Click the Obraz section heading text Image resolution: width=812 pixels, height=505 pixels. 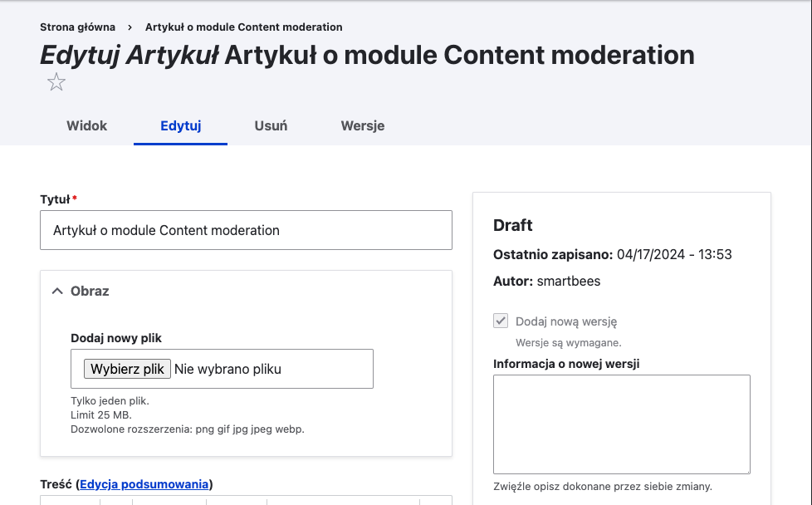point(90,291)
